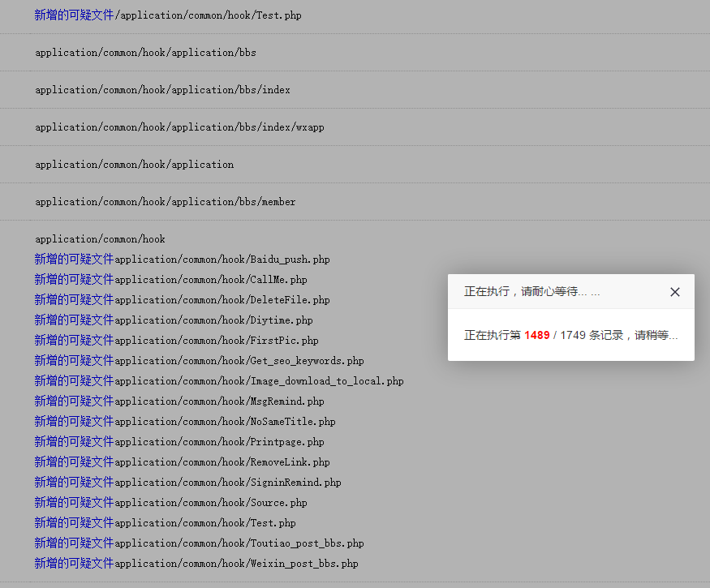Image resolution: width=710 pixels, height=588 pixels.
Task: Click the NoSameTitle.php suspicious file line
Action: coord(225,422)
